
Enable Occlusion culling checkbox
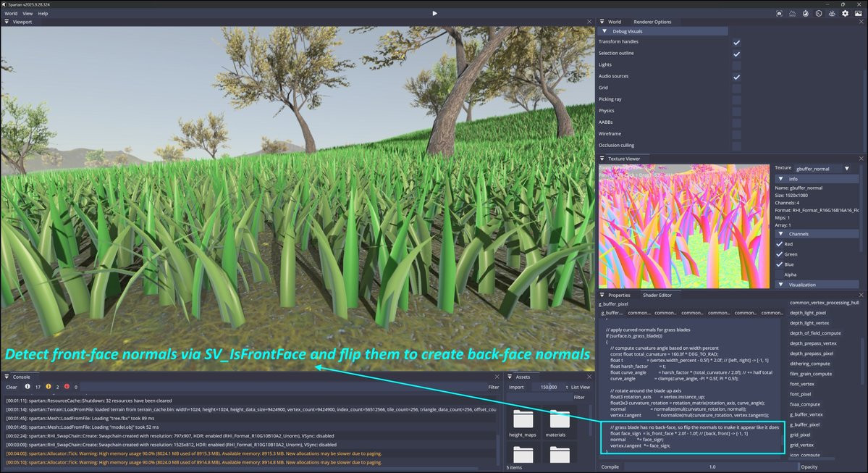(x=736, y=146)
